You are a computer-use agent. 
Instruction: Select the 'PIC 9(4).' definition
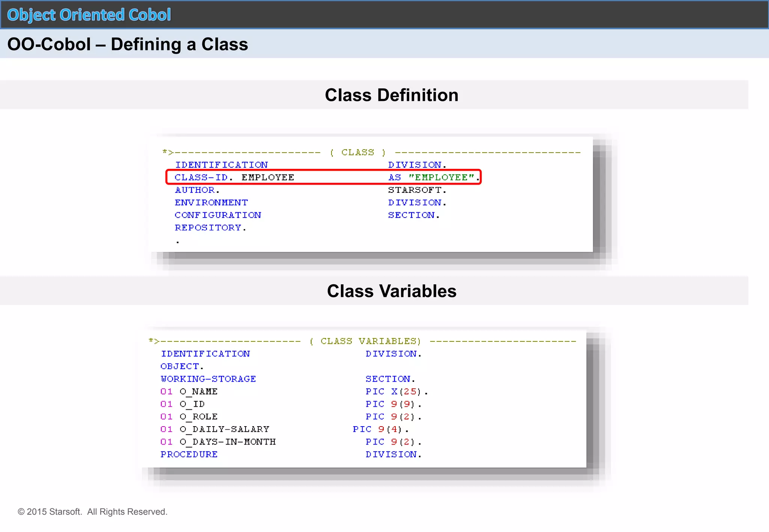[381, 429]
